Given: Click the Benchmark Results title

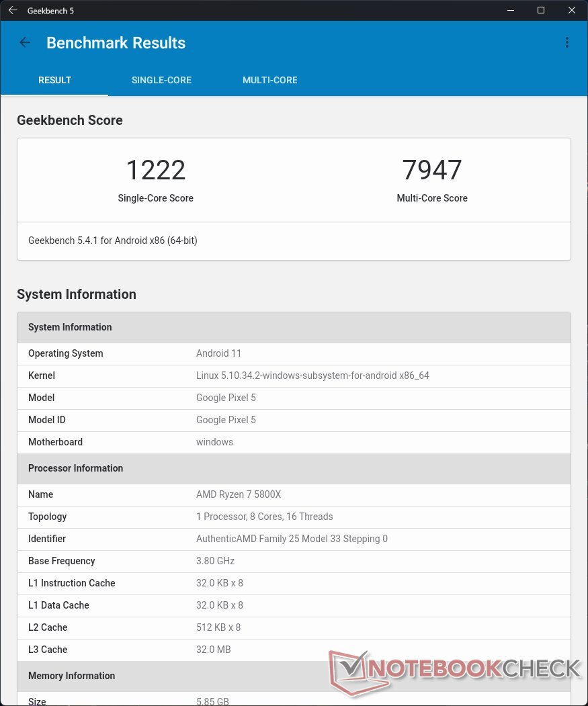Looking at the screenshot, I should pyautogui.click(x=116, y=43).
